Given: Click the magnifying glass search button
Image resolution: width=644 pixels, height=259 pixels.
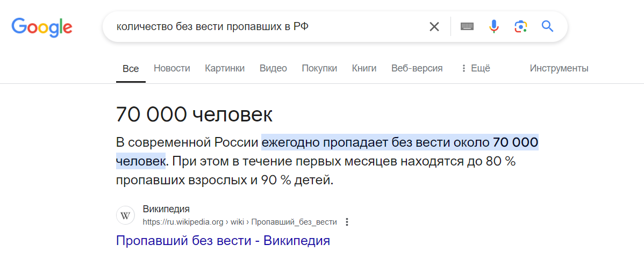Looking at the screenshot, I should coord(547,27).
